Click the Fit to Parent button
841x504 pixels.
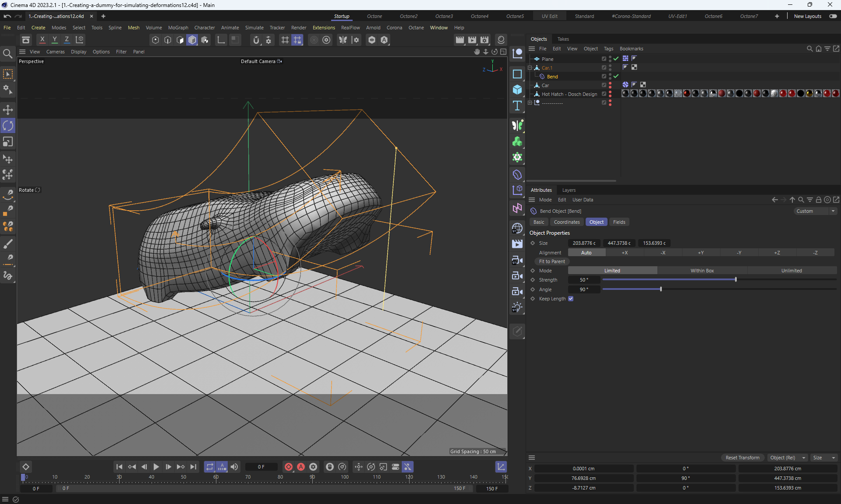click(552, 261)
